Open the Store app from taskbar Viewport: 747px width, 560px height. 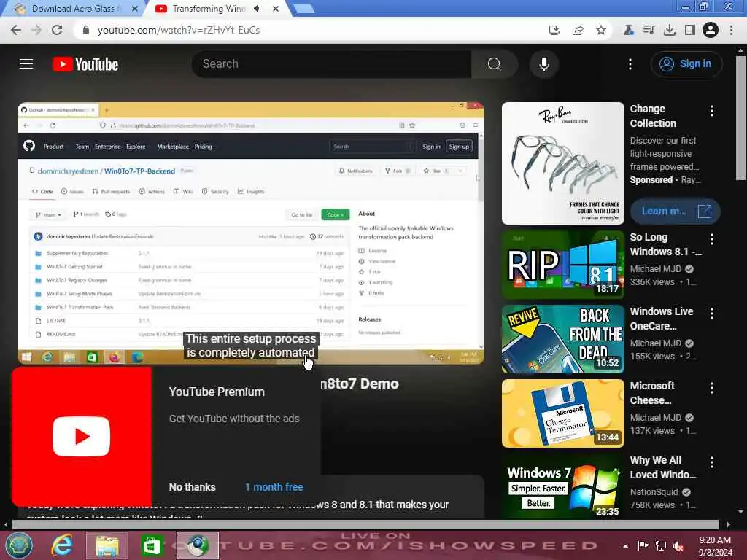point(152,545)
